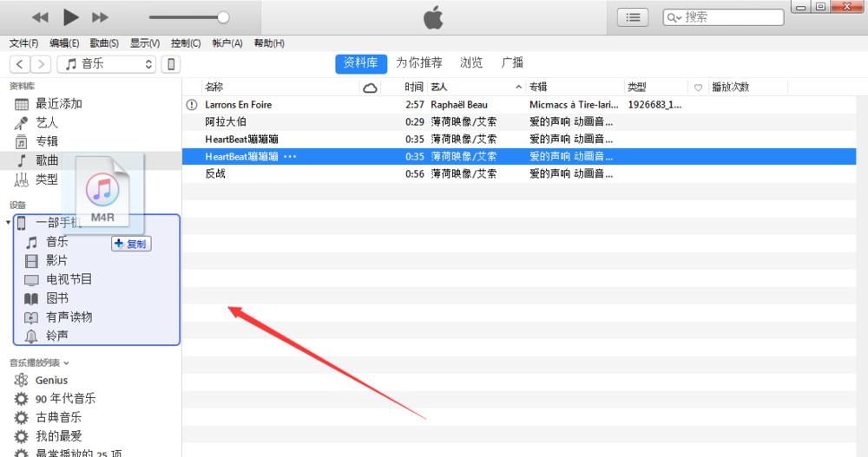Viewport: 868px width, 457px height.
Task: Click the search field
Action: [x=724, y=17]
